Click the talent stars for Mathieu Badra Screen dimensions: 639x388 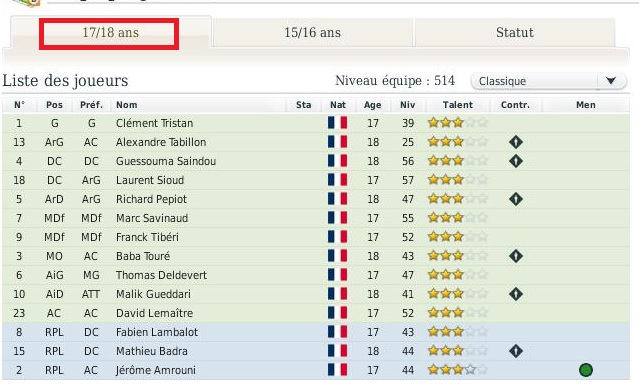click(x=458, y=351)
